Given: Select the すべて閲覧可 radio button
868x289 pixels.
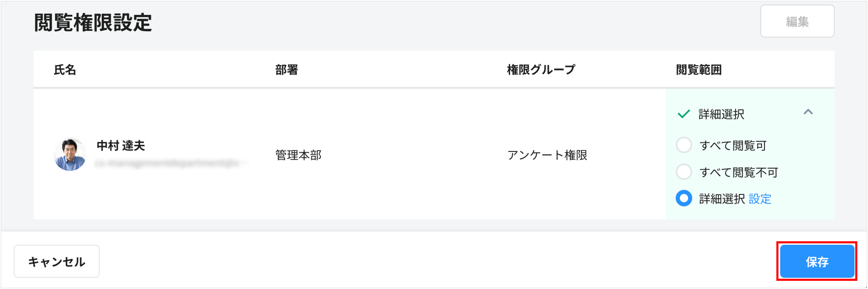Looking at the screenshot, I should [684, 145].
